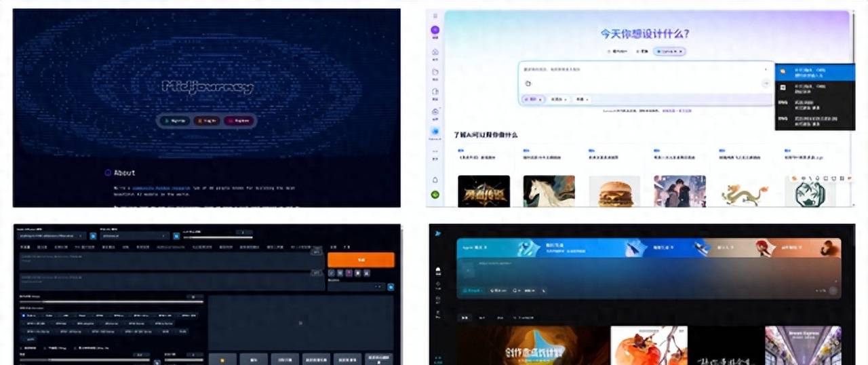This screenshot has height=365, width=868.
Task: Open the second dropdown pill in design prompt box
Action: click(x=559, y=100)
